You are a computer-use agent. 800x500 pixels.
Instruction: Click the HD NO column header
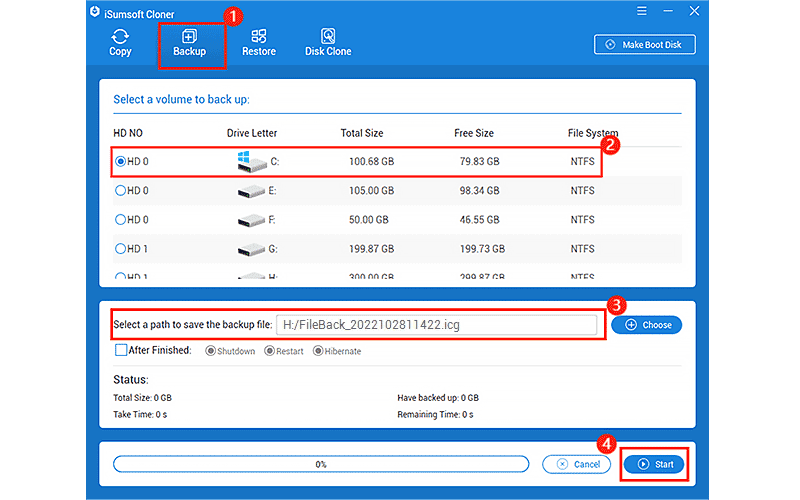pos(128,133)
